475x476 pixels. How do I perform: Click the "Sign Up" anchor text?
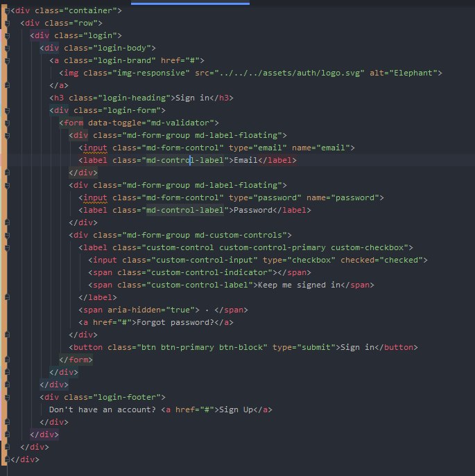(236, 409)
